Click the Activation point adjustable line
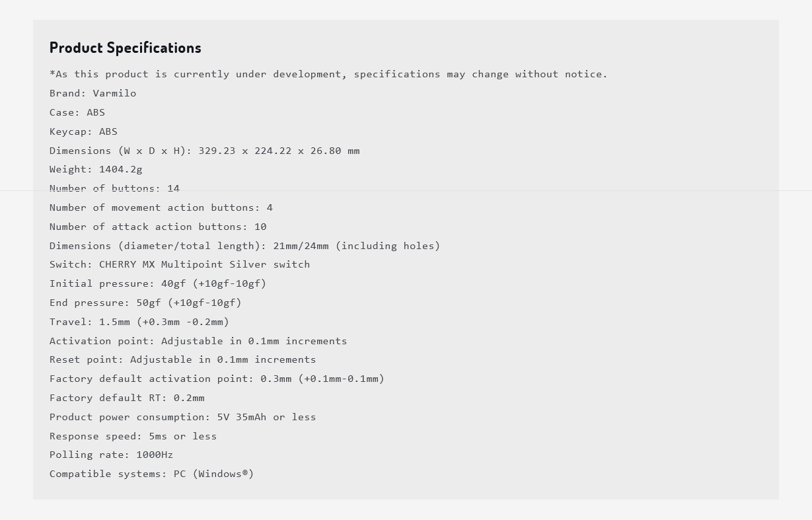 [x=198, y=341]
